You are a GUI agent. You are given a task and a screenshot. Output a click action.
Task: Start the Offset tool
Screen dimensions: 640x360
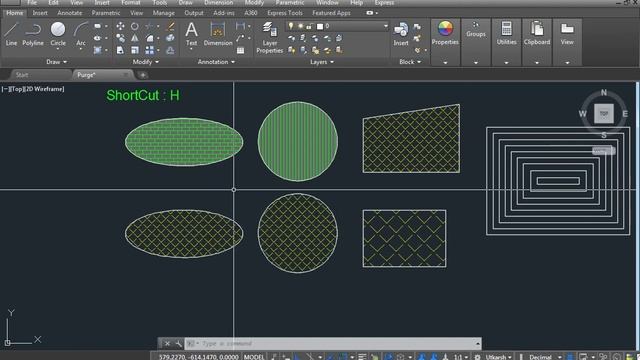[x=171, y=50]
